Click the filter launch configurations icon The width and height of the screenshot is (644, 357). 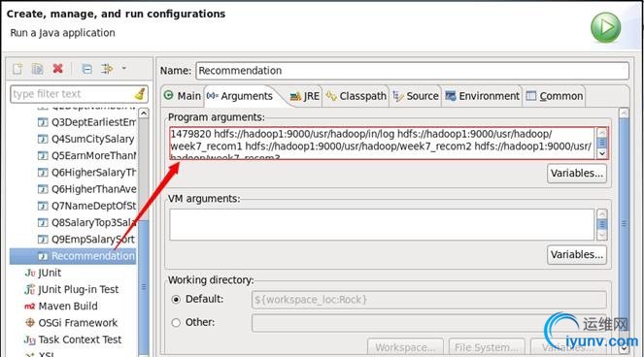pyautogui.click(x=107, y=69)
